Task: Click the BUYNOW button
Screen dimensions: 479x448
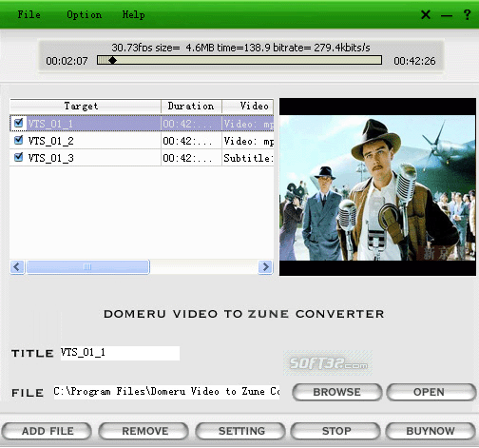Action: click(x=431, y=431)
